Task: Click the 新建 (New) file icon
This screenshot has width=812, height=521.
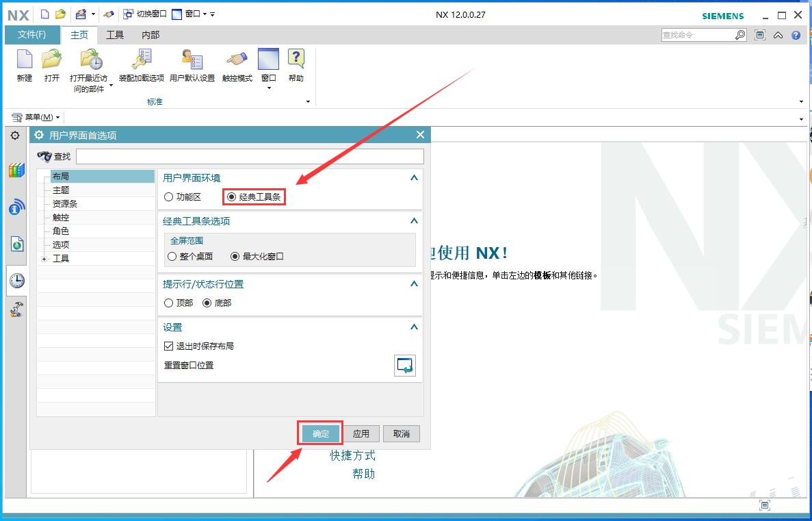Action: pos(25,61)
